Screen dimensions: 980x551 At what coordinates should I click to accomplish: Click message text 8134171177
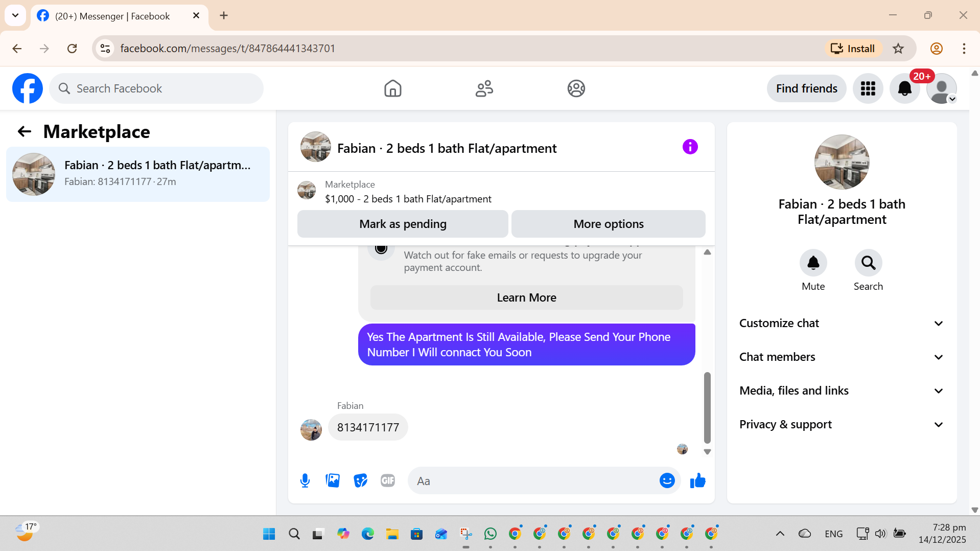point(368,427)
